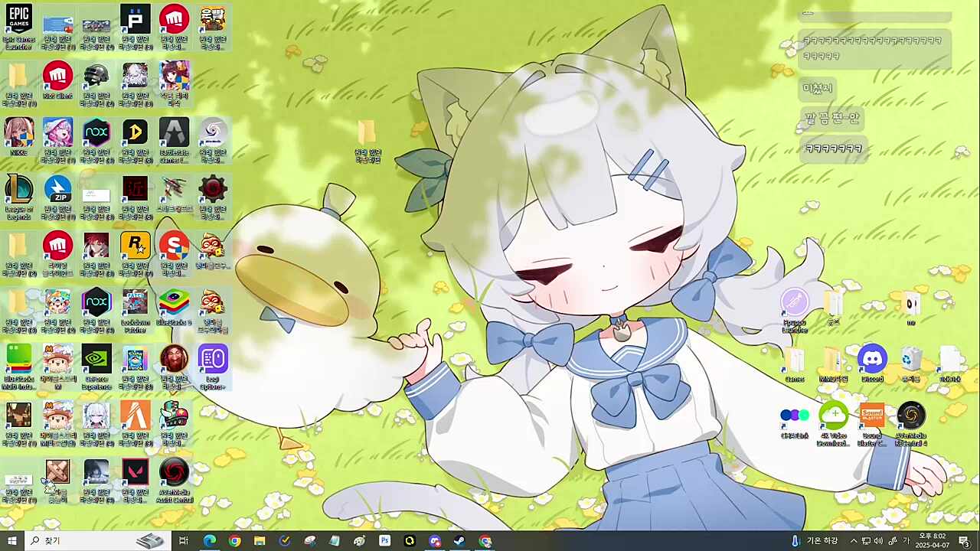The height and width of the screenshot is (551, 980).
Task: Open the Windows Start menu
Action: (12, 541)
